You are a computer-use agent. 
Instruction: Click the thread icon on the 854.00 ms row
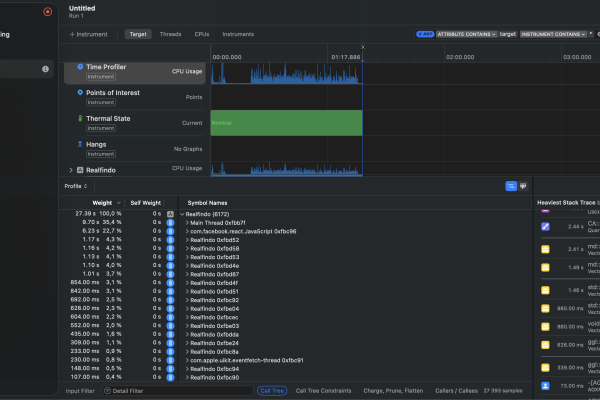click(170, 283)
